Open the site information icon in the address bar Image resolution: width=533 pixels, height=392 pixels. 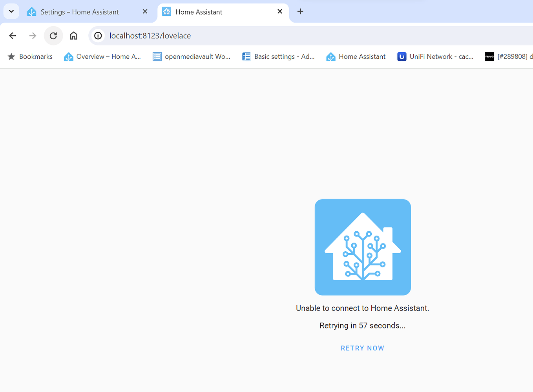(97, 36)
